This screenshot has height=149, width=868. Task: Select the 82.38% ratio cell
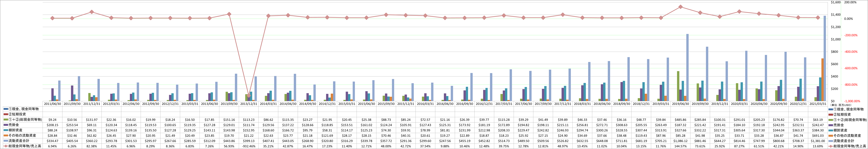click(92, 146)
